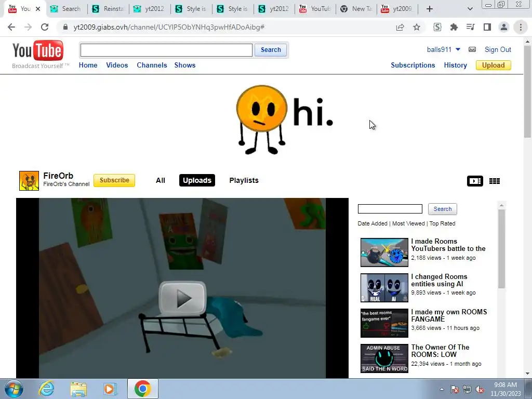Open the inbox envelope icon
This screenshot has height=399, width=532.
tap(472, 49)
